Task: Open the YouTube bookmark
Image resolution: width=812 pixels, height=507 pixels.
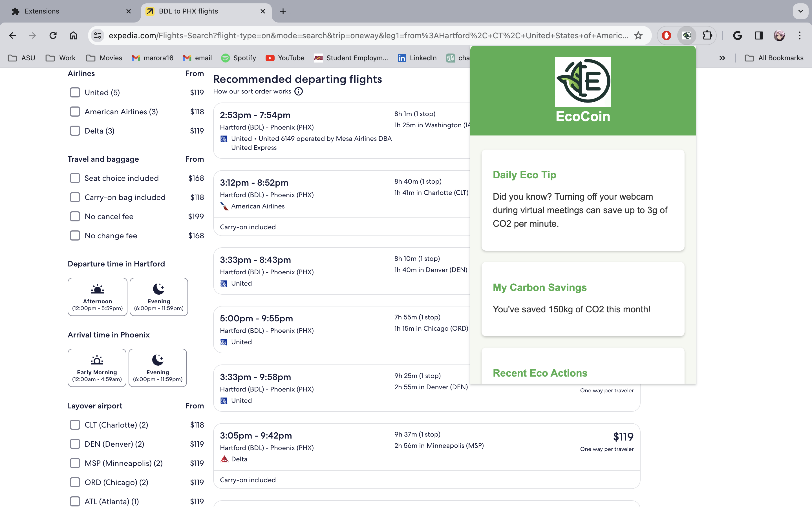Action: pos(285,58)
